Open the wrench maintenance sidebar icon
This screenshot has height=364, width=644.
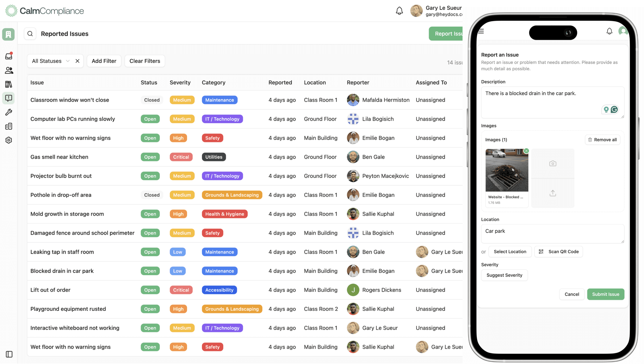click(x=9, y=112)
